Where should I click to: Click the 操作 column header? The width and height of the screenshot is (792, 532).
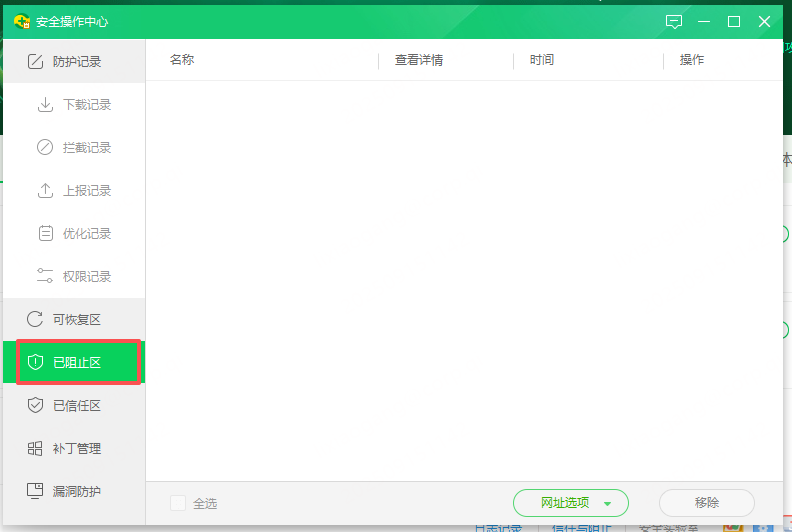[x=692, y=60]
